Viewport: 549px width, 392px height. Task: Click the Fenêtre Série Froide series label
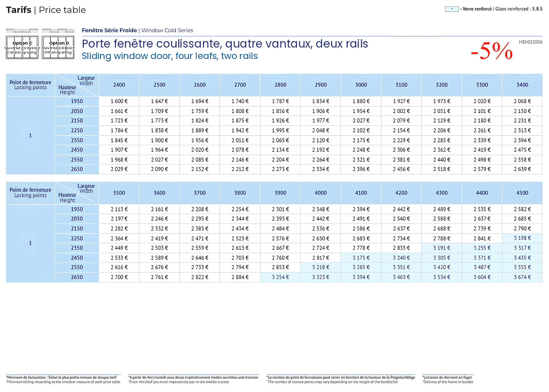(109, 30)
